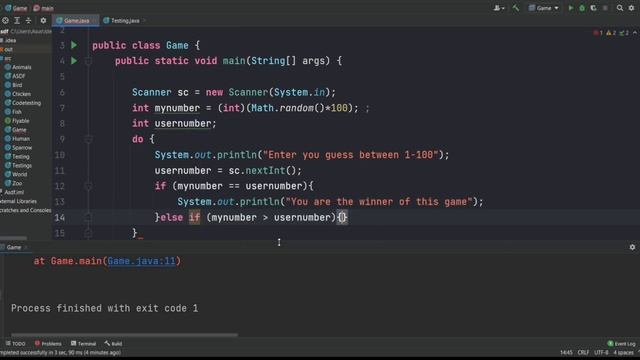Select the src folder in project tree
The image size is (640, 360).
[7, 58]
